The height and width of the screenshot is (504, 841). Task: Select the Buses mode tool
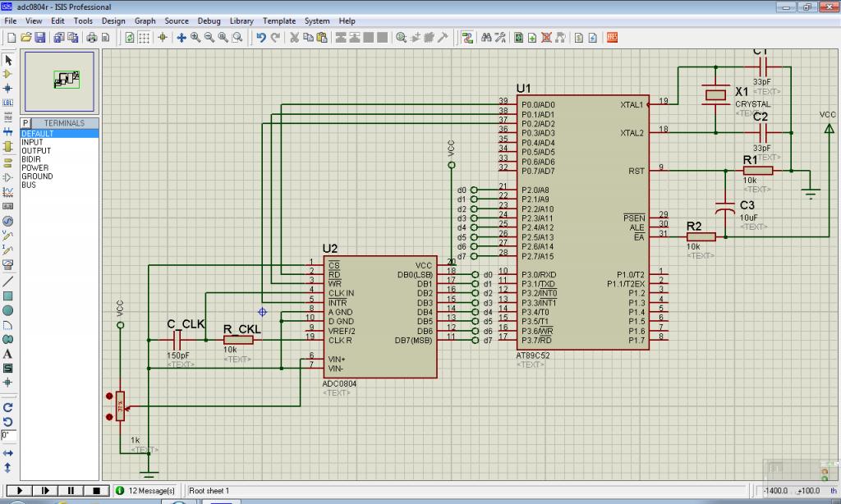8,131
